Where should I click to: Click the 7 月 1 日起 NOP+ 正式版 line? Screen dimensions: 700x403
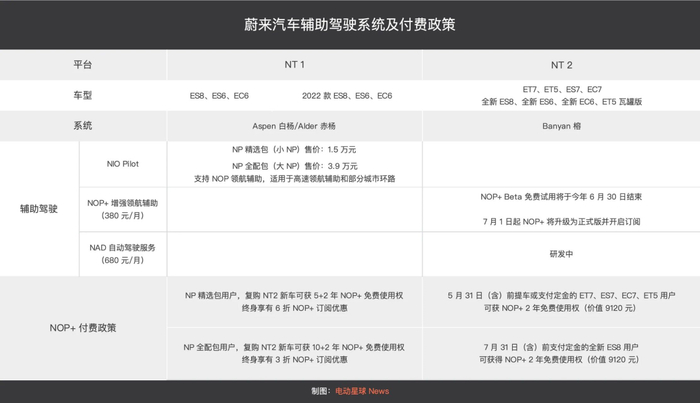pyautogui.click(x=561, y=222)
